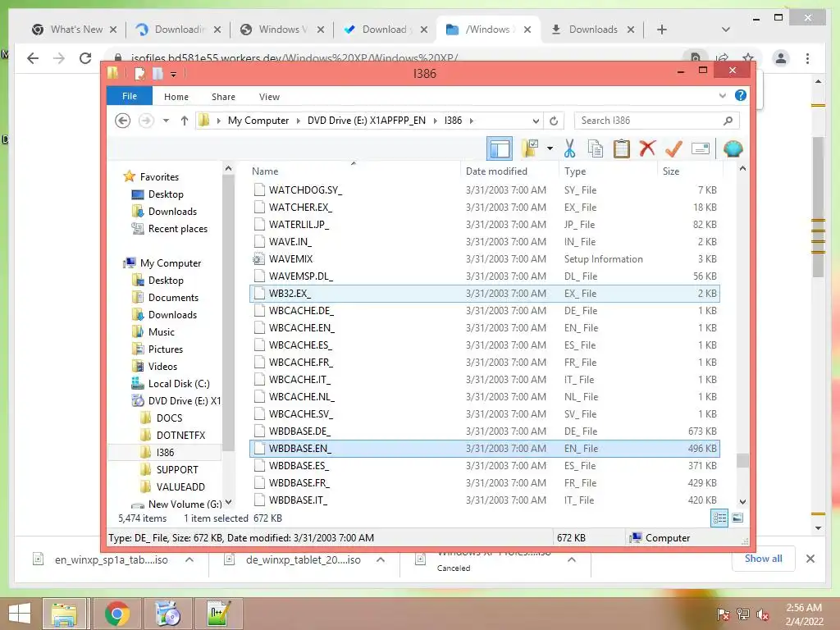Screen dimensions: 840x630
Task: Open Chrome tab search chevron
Action: [x=726, y=30]
